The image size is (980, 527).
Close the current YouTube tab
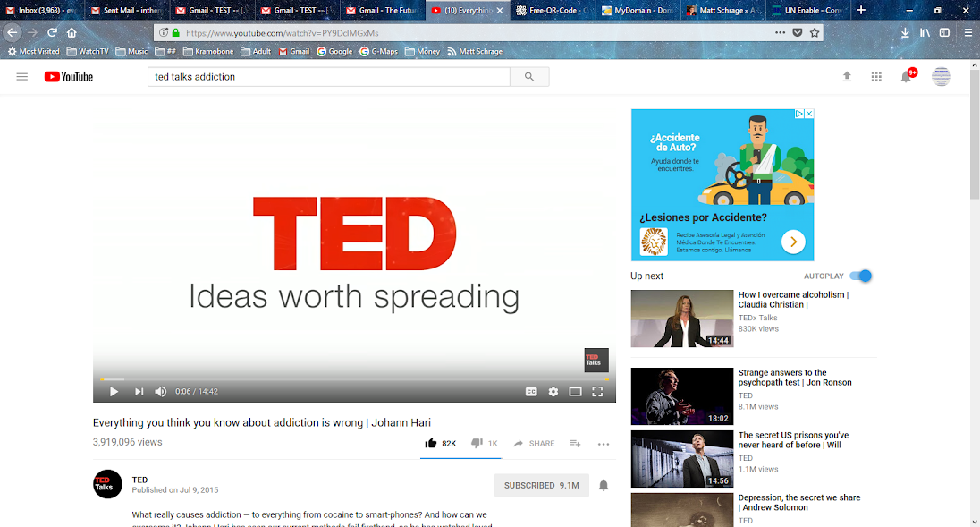(500, 11)
